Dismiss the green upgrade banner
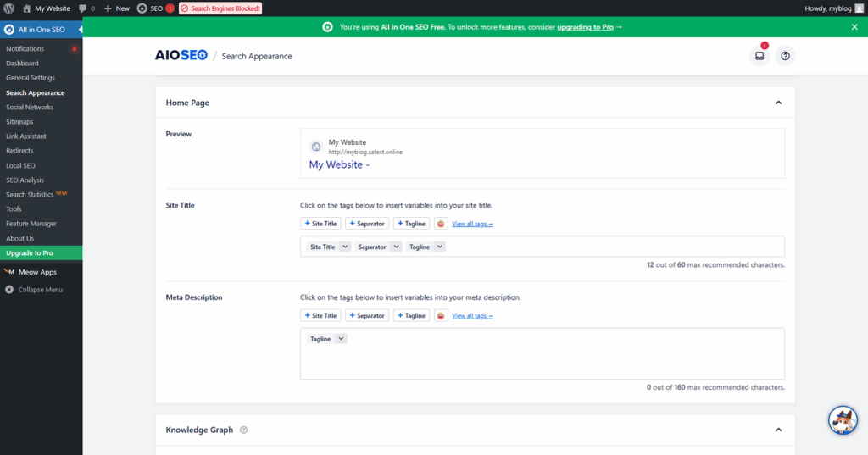Screen dimensions: 868x455 (854, 27)
